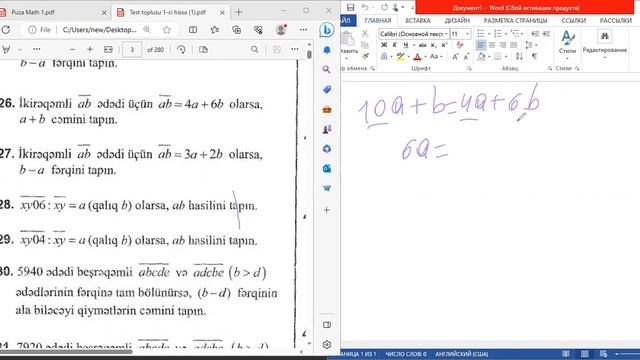Open the ССЫЛКИ ribbon tab

[x=573, y=20]
